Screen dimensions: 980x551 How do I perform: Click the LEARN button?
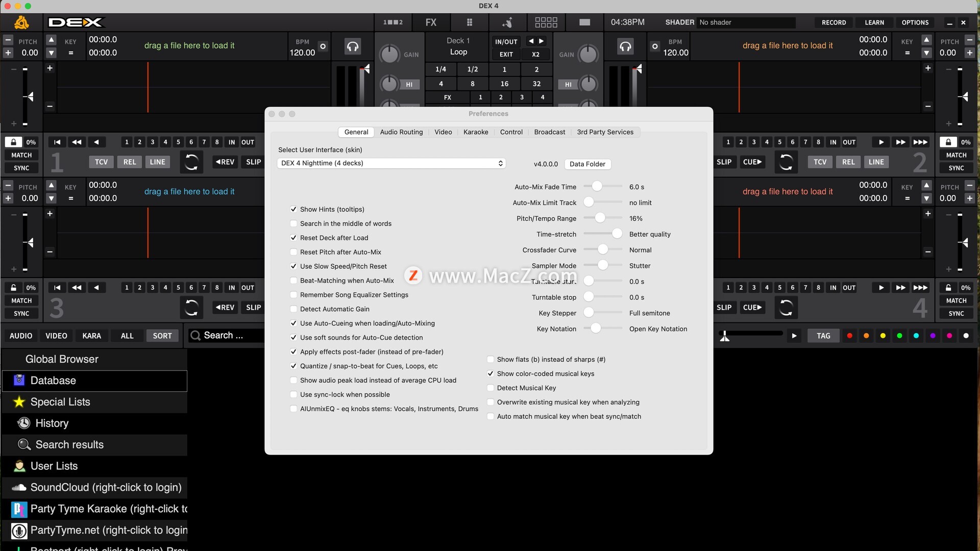(x=874, y=22)
